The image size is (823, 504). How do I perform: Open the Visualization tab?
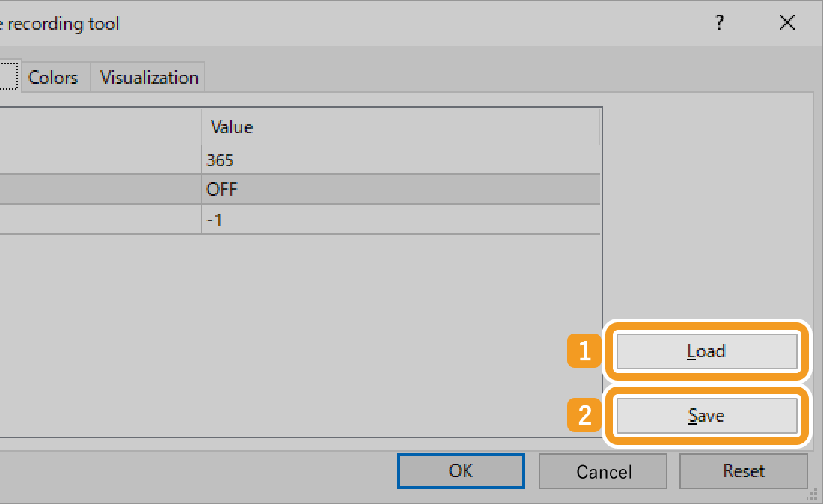click(x=149, y=77)
